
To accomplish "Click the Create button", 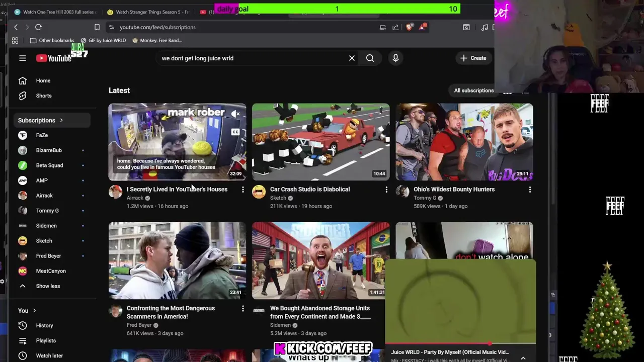I will [x=473, y=58].
